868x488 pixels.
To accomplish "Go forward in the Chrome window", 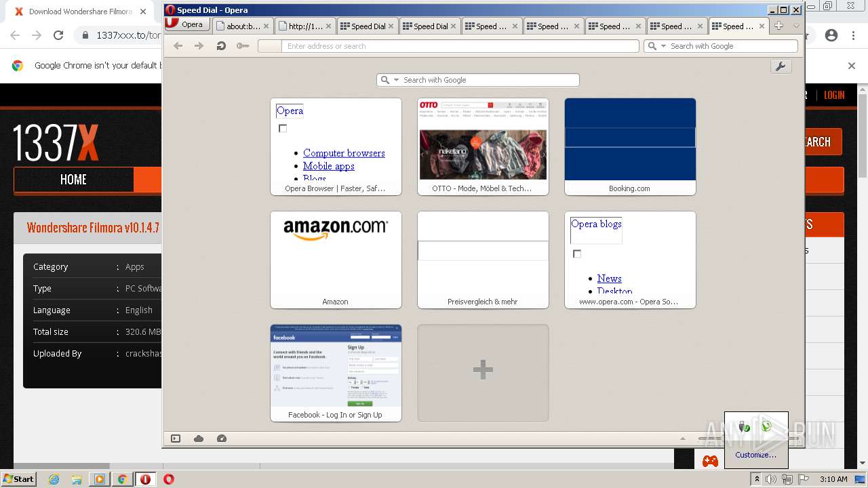I will click(x=37, y=35).
